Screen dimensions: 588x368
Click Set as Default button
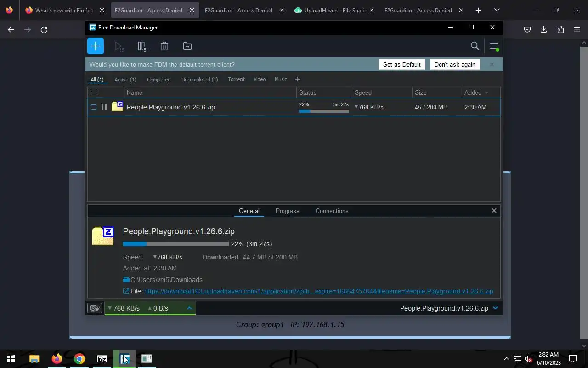(402, 64)
